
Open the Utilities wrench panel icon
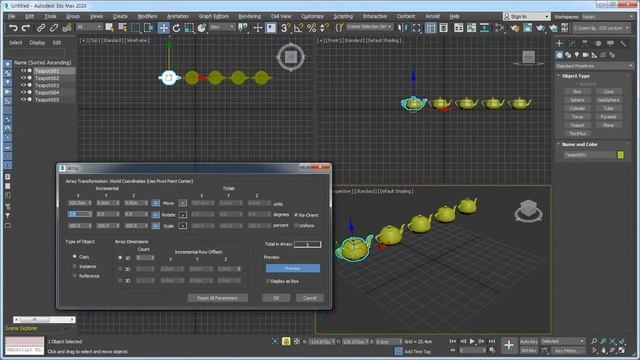click(x=623, y=43)
